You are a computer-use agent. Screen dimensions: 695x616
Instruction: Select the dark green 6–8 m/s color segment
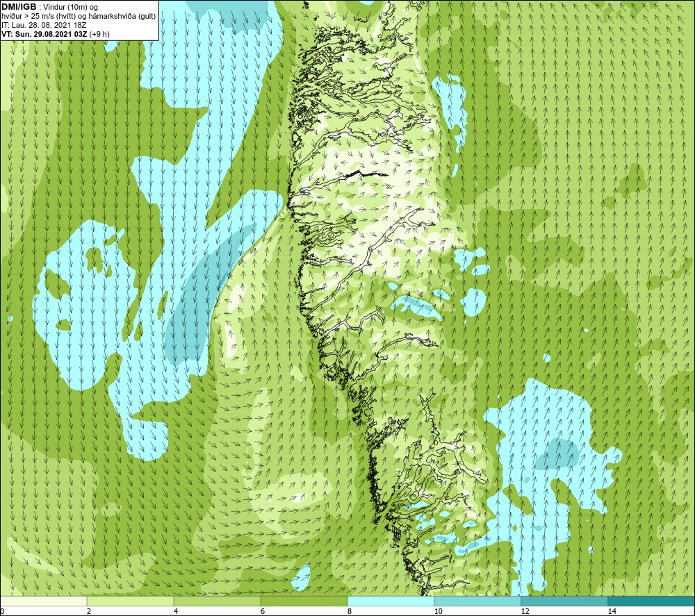(x=304, y=601)
